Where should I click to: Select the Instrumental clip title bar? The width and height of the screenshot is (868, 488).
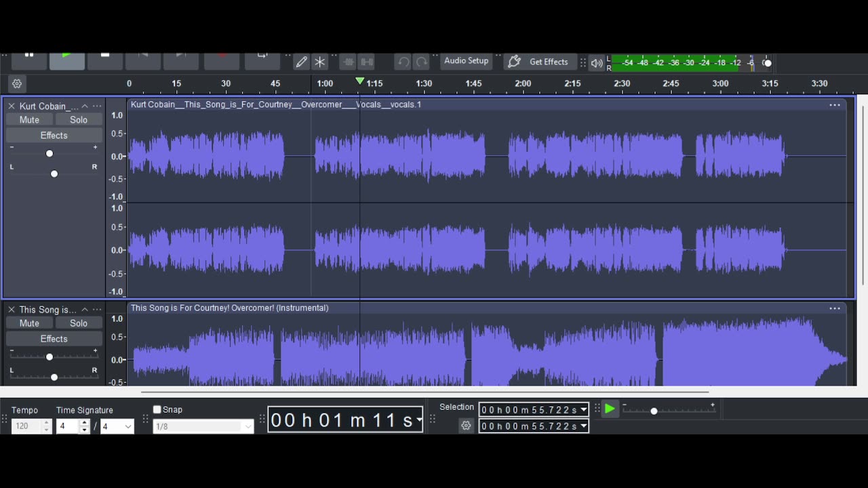pyautogui.click(x=487, y=308)
